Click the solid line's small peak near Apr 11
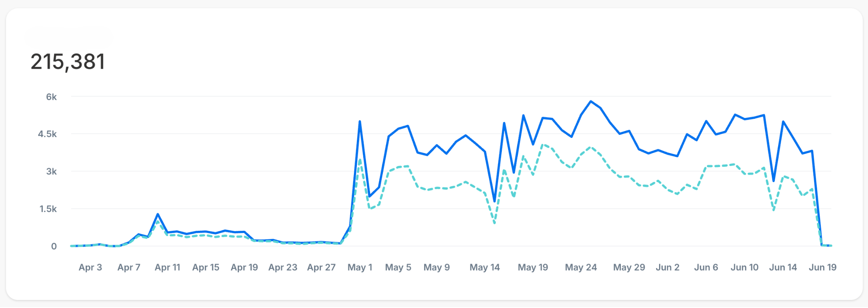This screenshot has width=868, height=308. point(158,214)
